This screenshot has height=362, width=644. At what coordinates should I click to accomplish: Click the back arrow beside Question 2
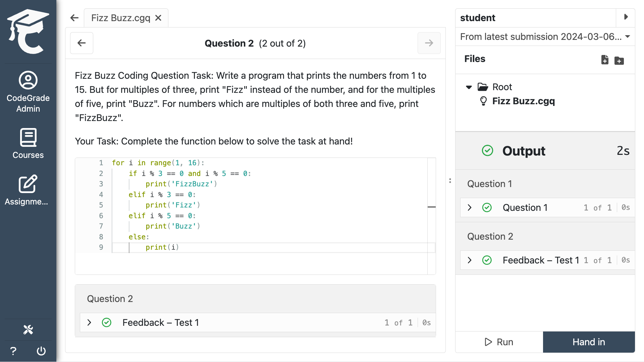(x=82, y=43)
